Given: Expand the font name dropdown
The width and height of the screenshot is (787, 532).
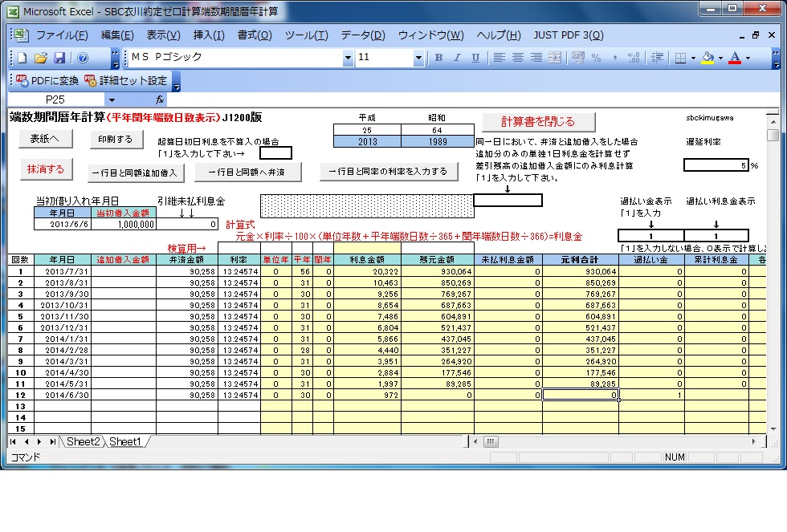Looking at the screenshot, I should [x=348, y=58].
